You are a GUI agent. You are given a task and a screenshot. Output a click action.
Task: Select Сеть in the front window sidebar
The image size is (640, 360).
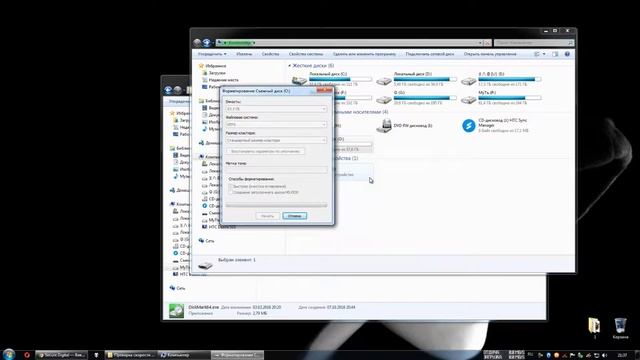pos(210,241)
